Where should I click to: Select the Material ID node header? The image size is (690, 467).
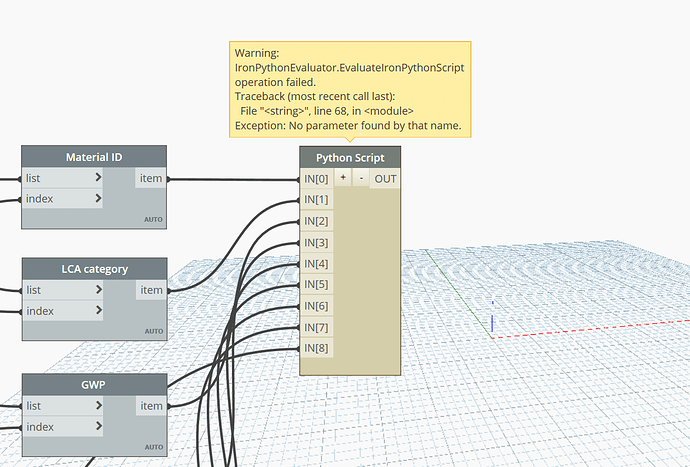pos(94,157)
